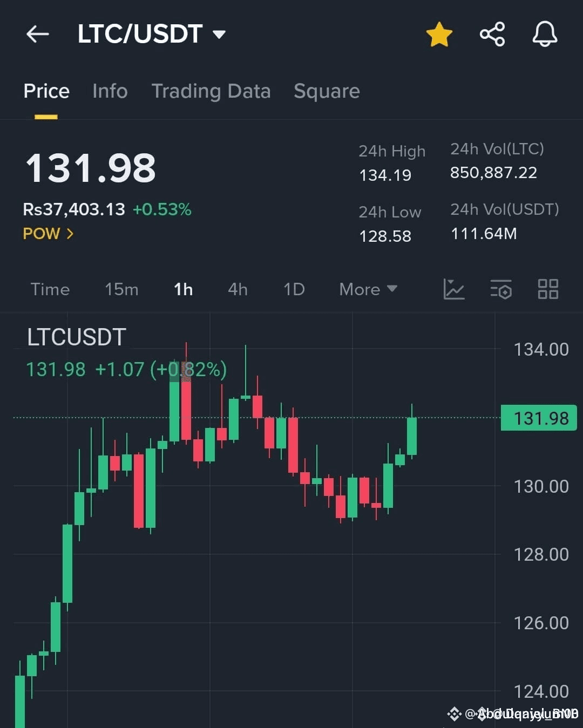Image resolution: width=583 pixels, height=728 pixels.
Task: Open the chart indicators icon
Action: tap(453, 289)
